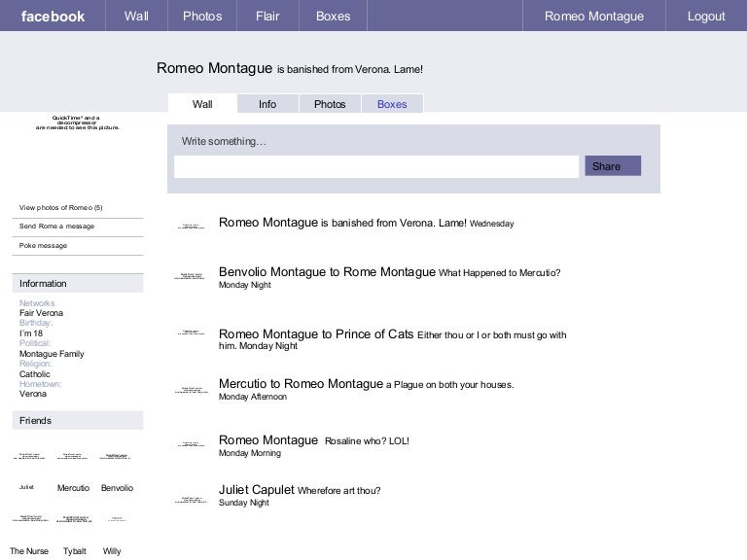This screenshot has height=560, width=747.
Task: Click Romeo Montague account name in header
Action: tap(593, 16)
